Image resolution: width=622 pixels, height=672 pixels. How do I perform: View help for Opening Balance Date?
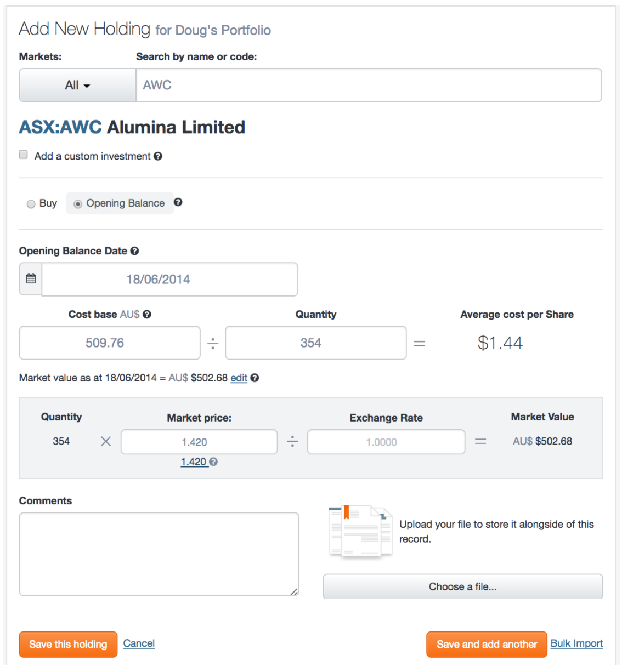(x=134, y=251)
